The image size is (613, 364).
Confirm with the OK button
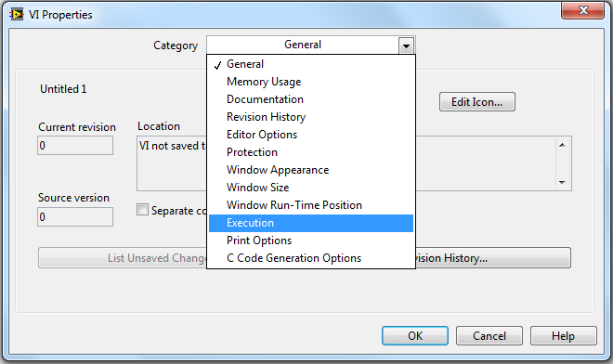tap(415, 336)
